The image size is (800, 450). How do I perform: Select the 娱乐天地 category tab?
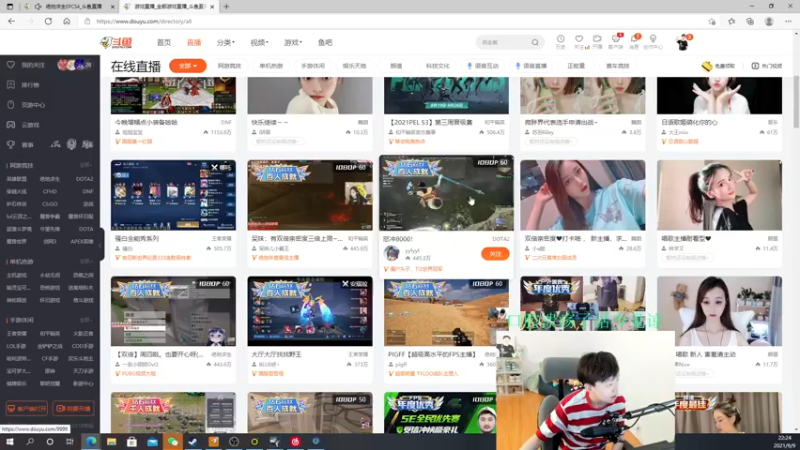(x=355, y=66)
